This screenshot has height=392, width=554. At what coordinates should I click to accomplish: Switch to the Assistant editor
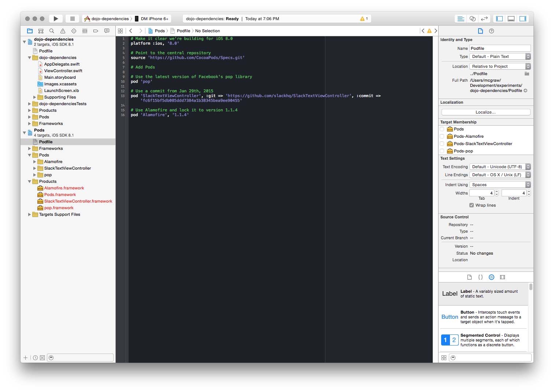473,19
